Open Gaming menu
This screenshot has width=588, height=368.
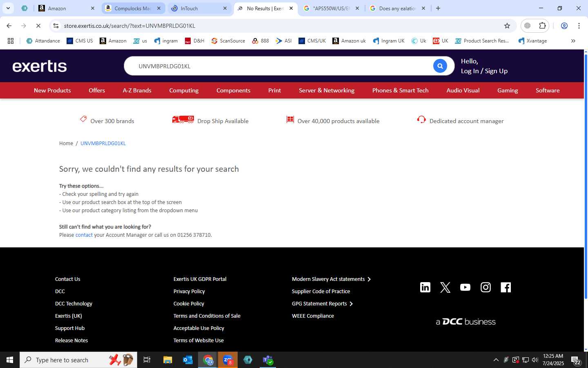click(x=508, y=90)
